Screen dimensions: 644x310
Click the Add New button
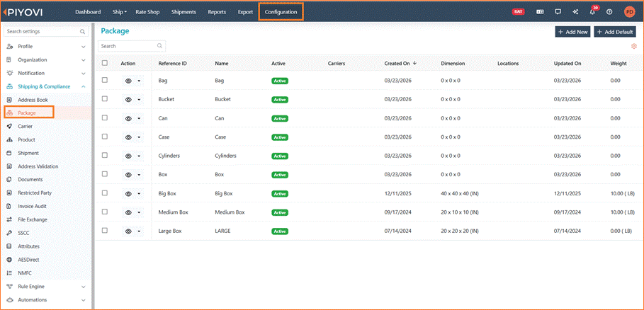coord(572,32)
